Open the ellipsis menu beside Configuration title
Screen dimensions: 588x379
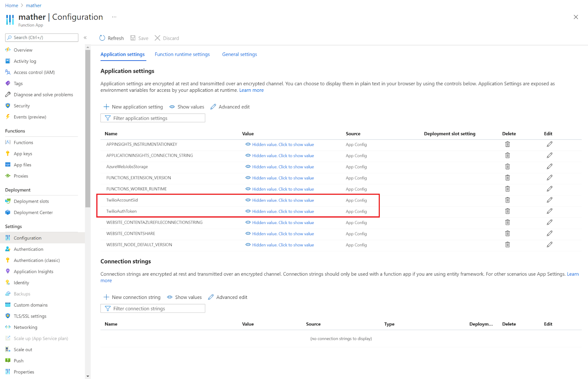tap(114, 17)
